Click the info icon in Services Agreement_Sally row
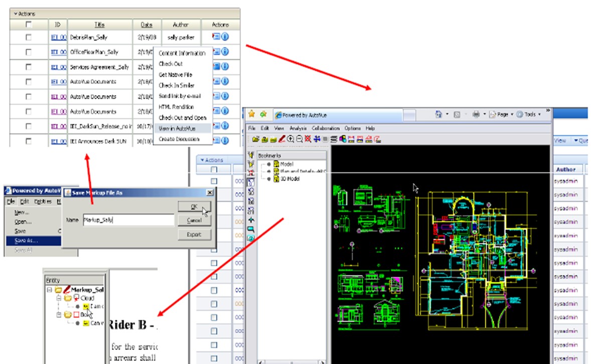591x364 pixels. coord(225,66)
